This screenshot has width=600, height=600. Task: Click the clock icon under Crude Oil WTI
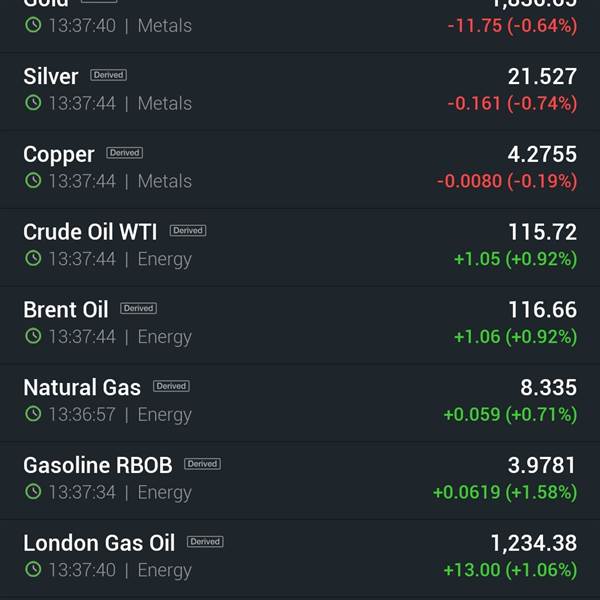(33, 258)
